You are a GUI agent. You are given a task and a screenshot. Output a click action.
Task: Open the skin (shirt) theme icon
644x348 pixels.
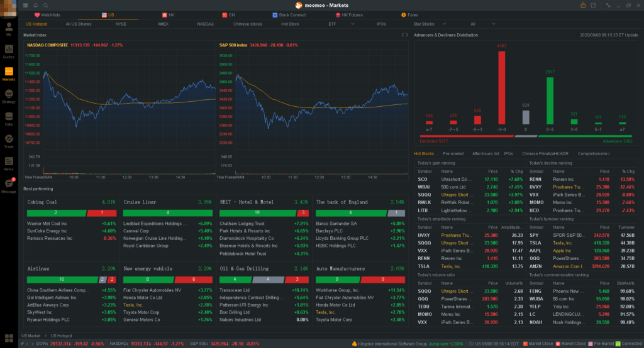coord(593,5)
